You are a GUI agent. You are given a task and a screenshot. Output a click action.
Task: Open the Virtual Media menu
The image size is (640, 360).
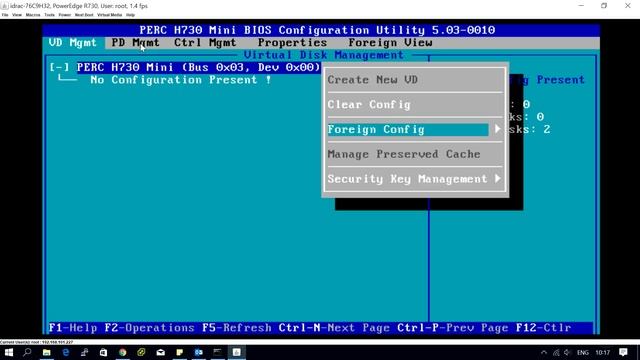[109, 15]
